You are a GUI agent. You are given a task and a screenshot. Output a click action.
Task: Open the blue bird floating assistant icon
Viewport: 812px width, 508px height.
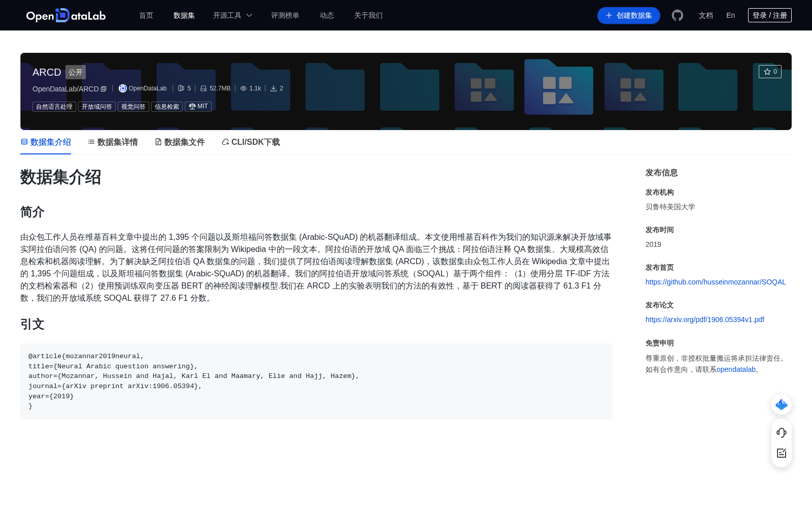click(x=782, y=404)
